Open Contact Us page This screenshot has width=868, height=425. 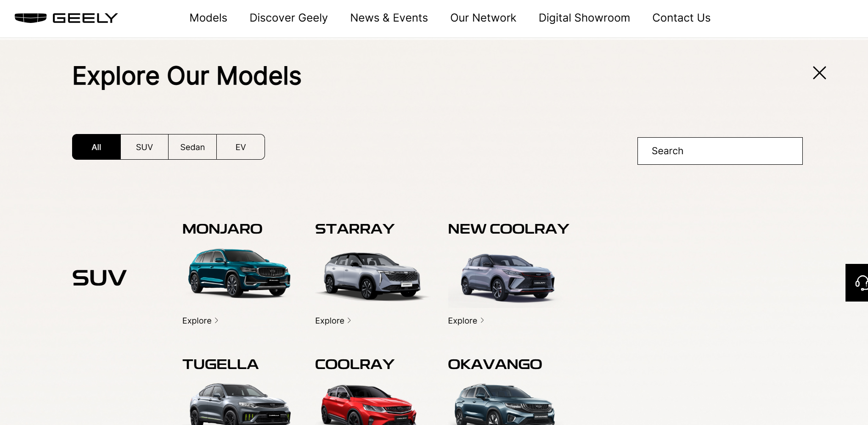coord(682,18)
